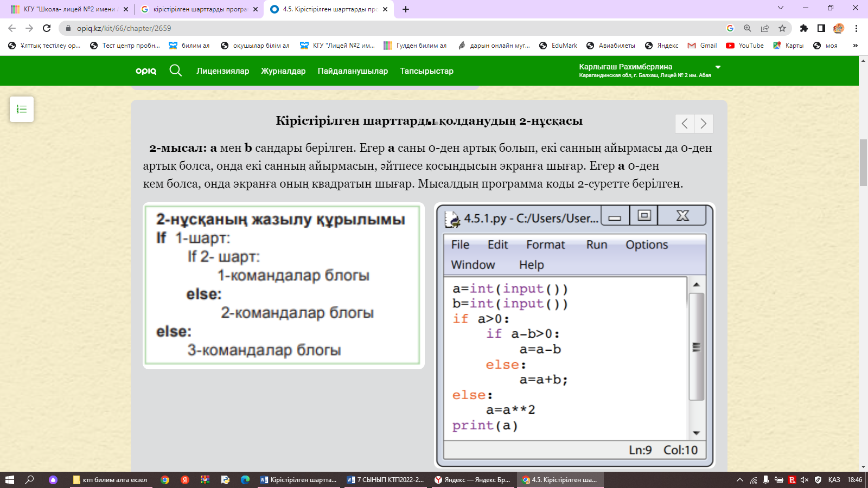868x488 pixels.
Task: Open the оқушылар білім ал bookmark
Action: (255, 46)
